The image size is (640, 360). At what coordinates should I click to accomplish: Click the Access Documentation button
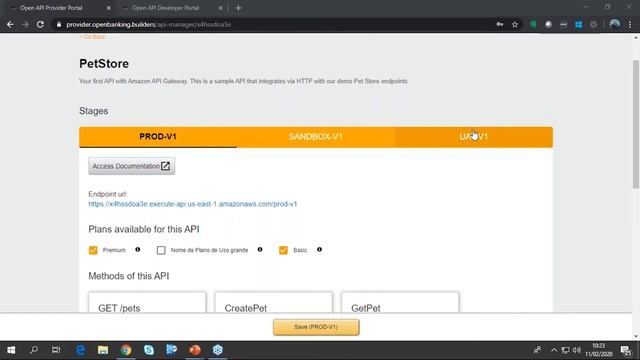[131, 166]
